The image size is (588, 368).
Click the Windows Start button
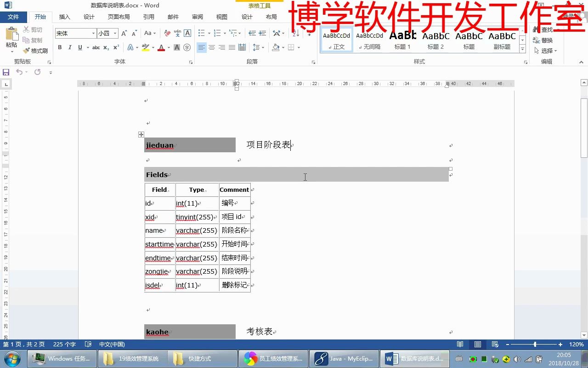point(12,358)
